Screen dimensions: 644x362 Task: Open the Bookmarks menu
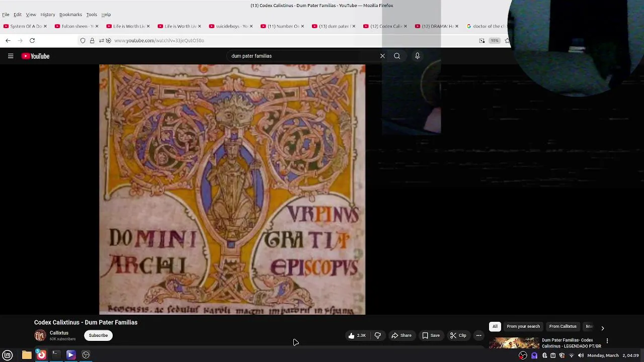click(x=70, y=15)
